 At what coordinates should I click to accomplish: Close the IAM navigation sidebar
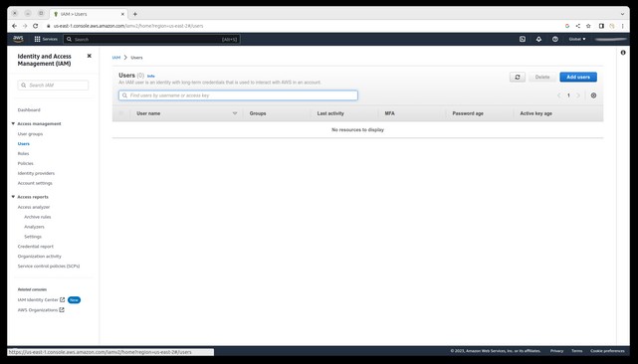pos(90,56)
